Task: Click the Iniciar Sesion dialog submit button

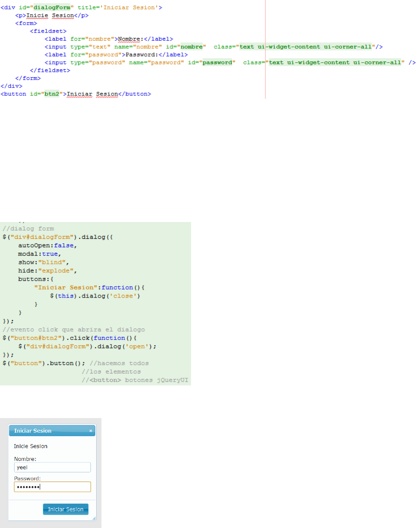Action: [66, 509]
